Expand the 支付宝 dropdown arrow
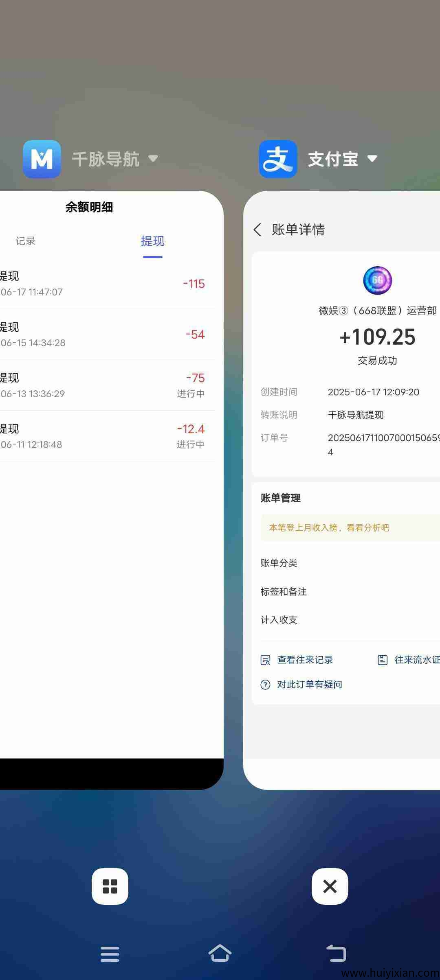The image size is (440, 980). click(x=372, y=159)
